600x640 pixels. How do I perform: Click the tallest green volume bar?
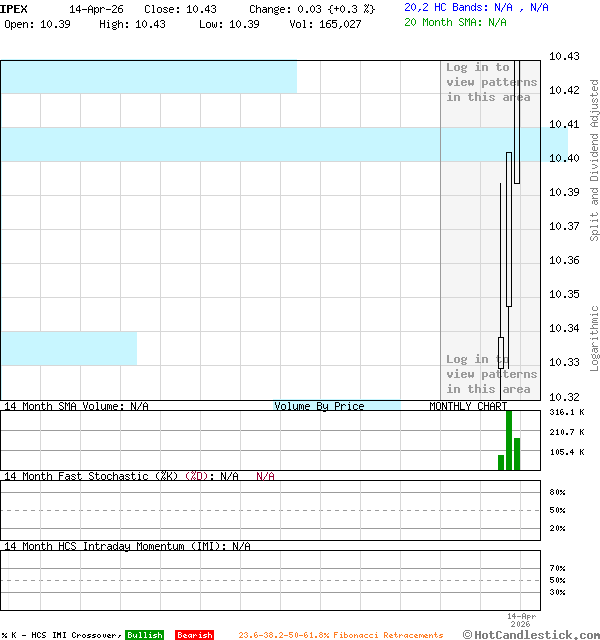click(509, 440)
